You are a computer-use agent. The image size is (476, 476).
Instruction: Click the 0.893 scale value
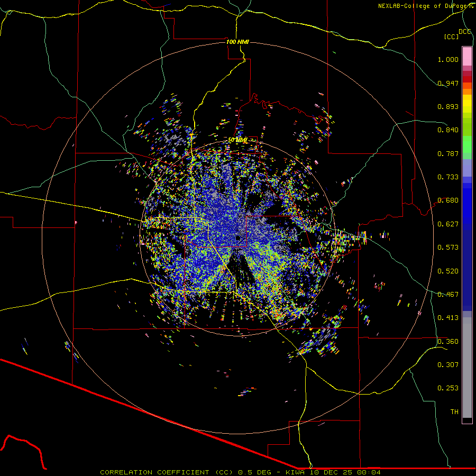coord(448,106)
